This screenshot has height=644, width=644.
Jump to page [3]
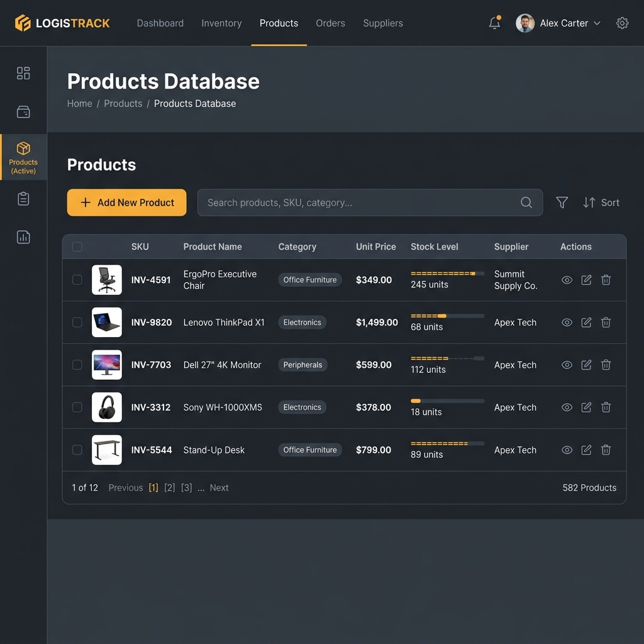click(x=186, y=487)
